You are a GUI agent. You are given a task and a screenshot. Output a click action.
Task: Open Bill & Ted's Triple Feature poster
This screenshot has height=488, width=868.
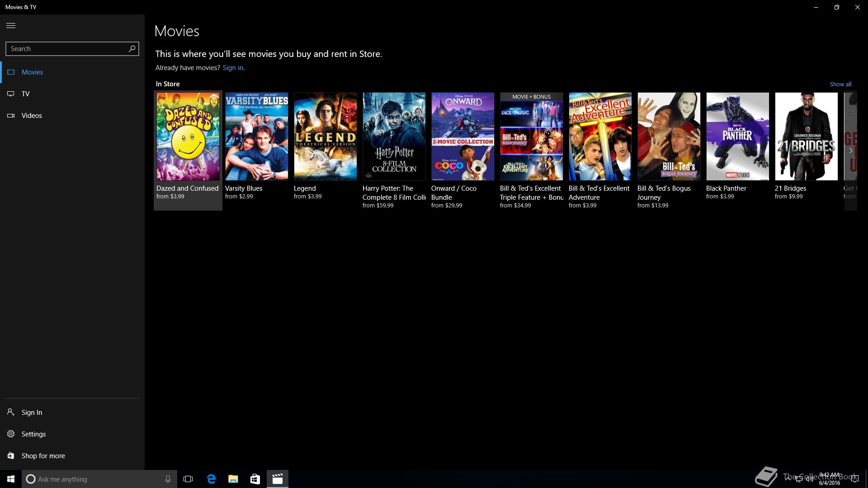[532, 136]
